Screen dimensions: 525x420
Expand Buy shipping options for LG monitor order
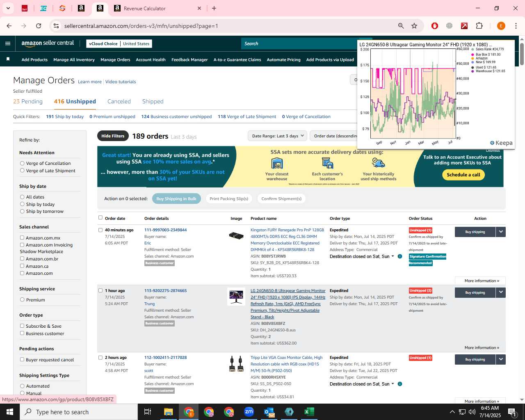pos(500,292)
